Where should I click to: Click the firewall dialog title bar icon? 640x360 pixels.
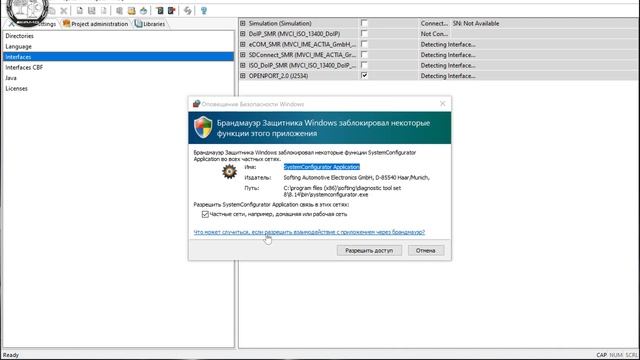(x=196, y=104)
